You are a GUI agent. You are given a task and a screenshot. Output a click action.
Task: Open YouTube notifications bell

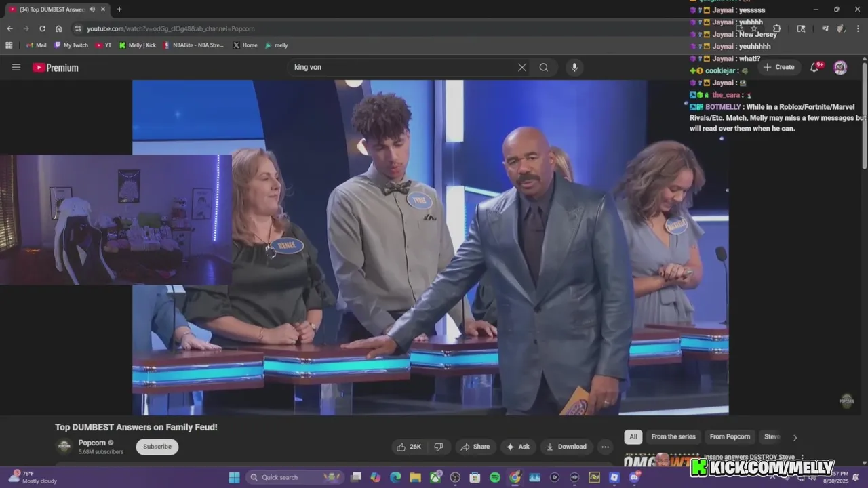tap(815, 67)
